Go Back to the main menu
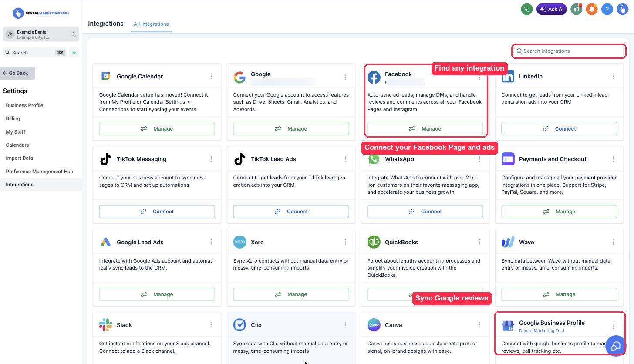This screenshot has width=634, height=364. [x=17, y=73]
